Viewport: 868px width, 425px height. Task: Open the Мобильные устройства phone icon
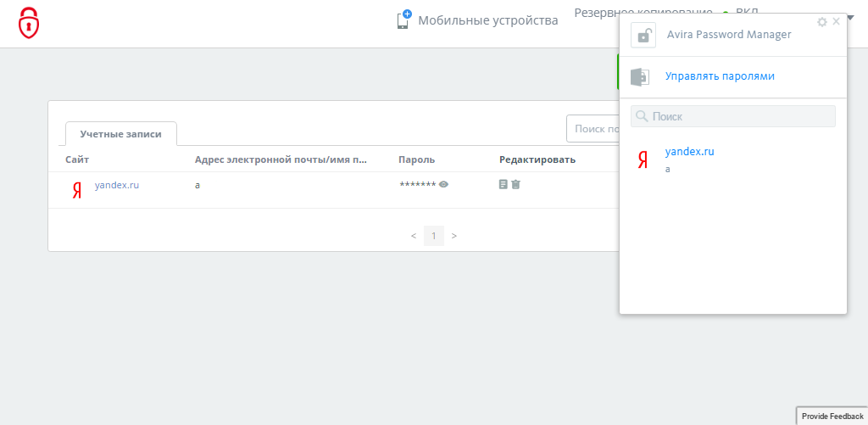(x=404, y=20)
